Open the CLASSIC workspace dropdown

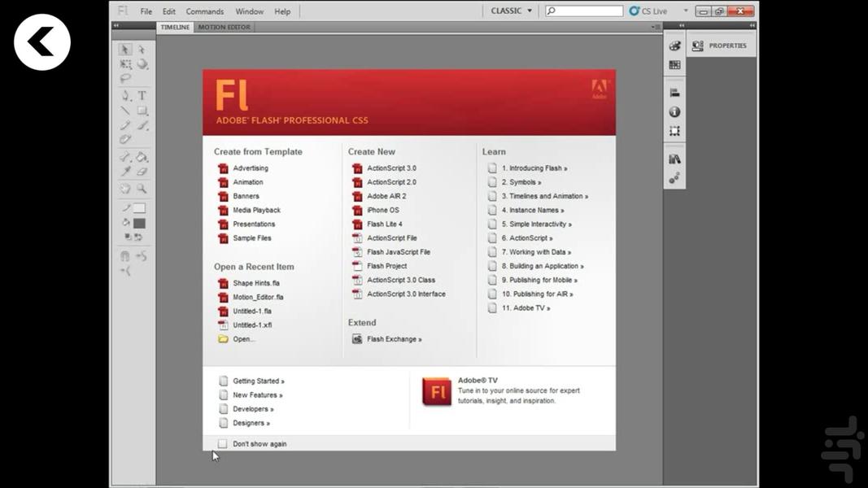[511, 11]
